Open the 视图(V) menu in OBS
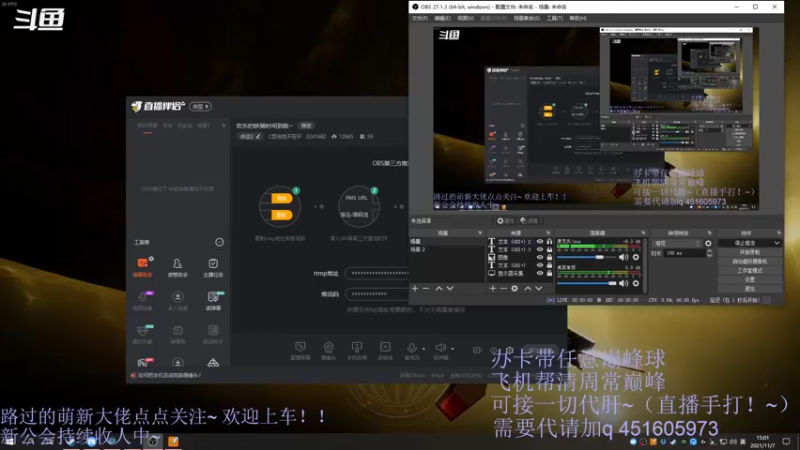Screen dimensions: 800x450 click(465, 18)
